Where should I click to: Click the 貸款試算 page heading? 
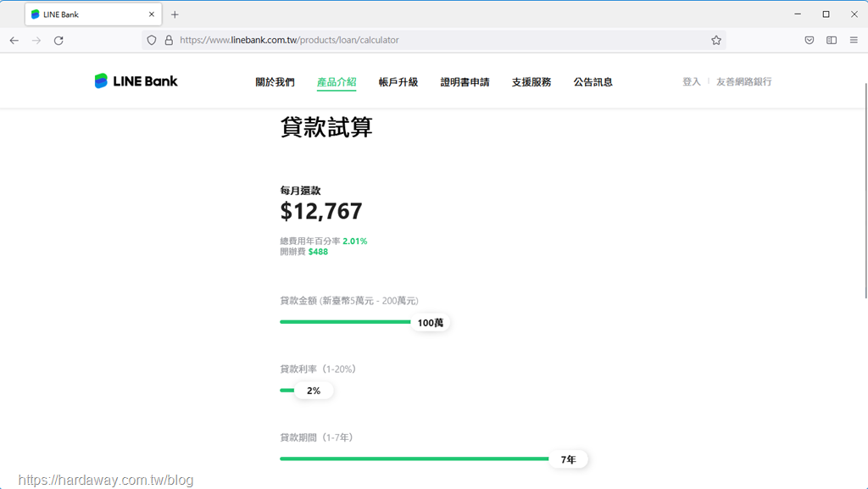tap(326, 126)
